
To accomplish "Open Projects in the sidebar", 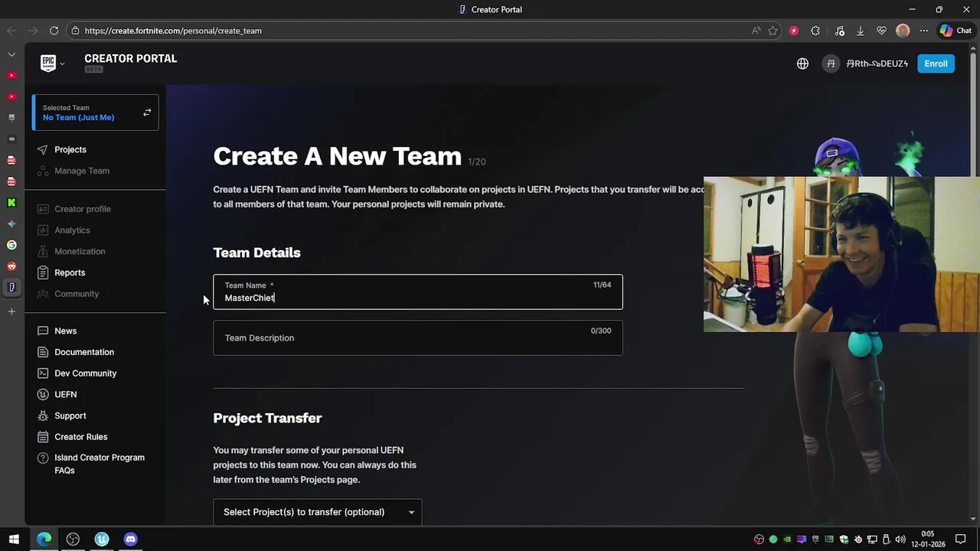I will [x=70, y=149].
